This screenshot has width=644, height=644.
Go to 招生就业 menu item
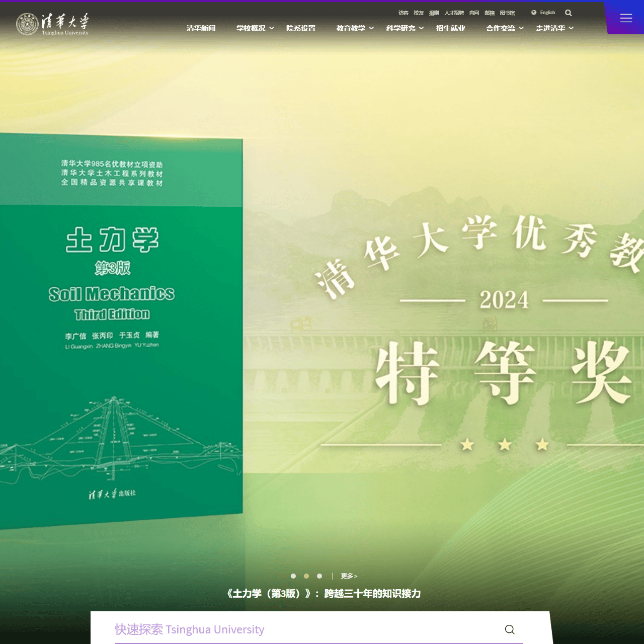pyautogui.click(x=451, y=28)
